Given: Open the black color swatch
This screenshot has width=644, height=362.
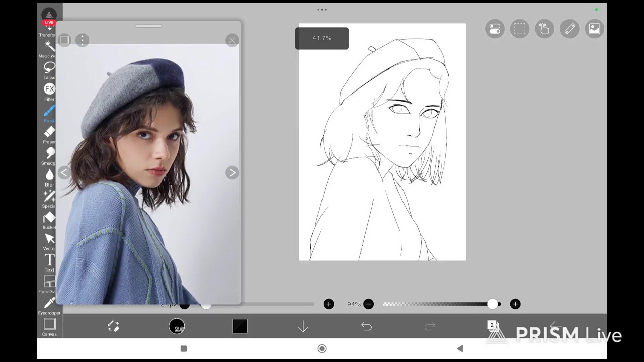Looking at the screenshot, I should pyautogui.click(x=240, y=327).
